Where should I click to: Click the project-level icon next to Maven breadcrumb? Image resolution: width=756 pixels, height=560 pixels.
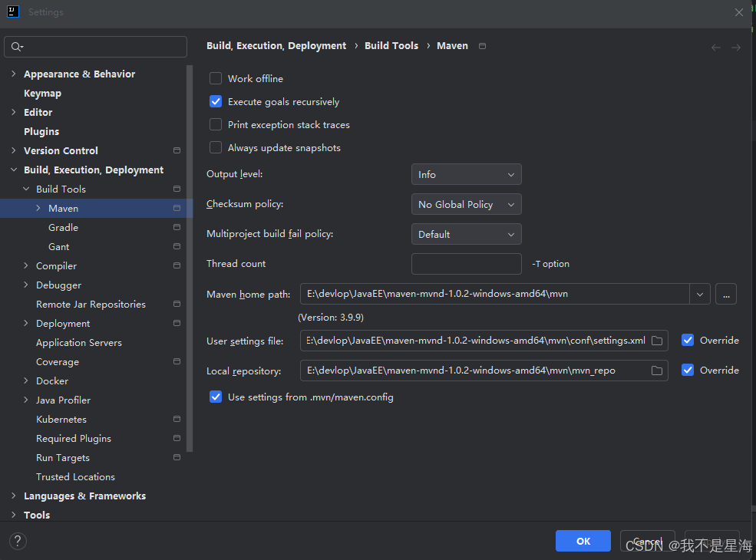point(482,46)
